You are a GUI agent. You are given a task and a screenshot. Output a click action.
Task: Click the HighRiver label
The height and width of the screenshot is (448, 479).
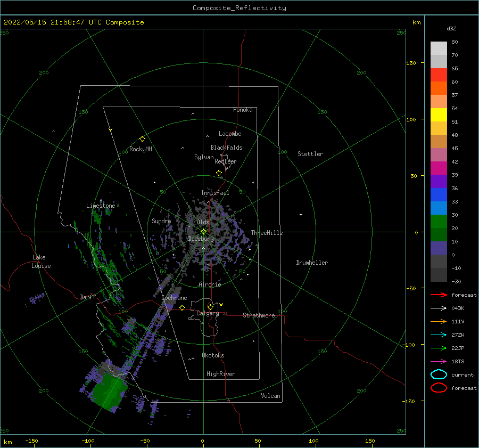click(x=221, y=374)
